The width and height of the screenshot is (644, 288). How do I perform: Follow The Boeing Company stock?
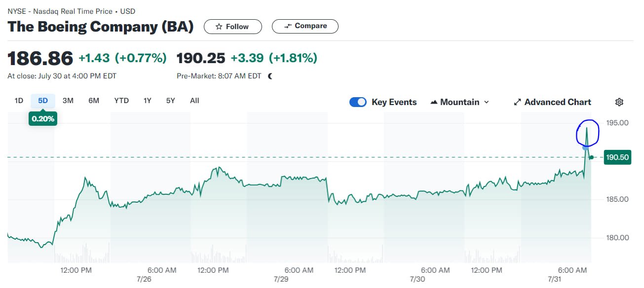coord(232,27)
